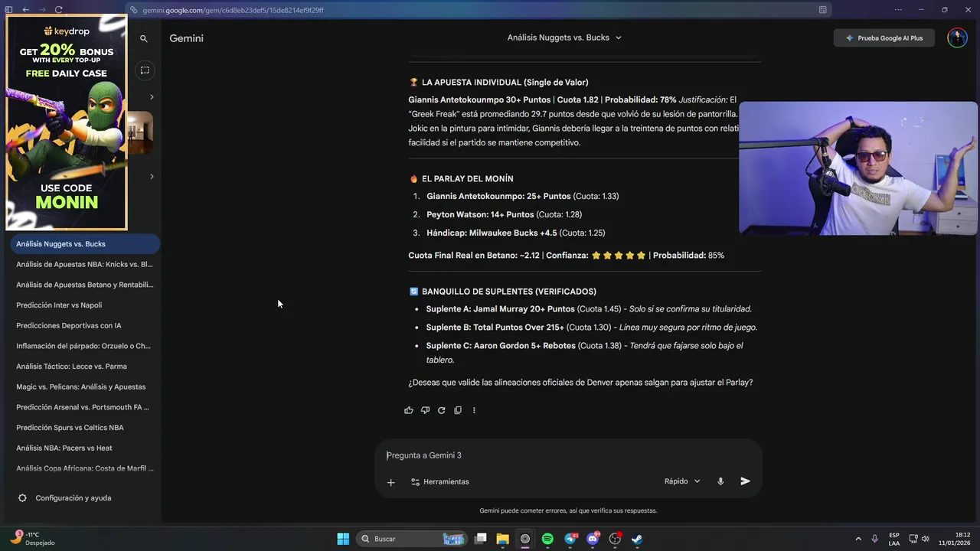Open chat Análisis Nuggets vs. Bucks
Viewport: 980px width, 551px height.
tap(84, 244)
